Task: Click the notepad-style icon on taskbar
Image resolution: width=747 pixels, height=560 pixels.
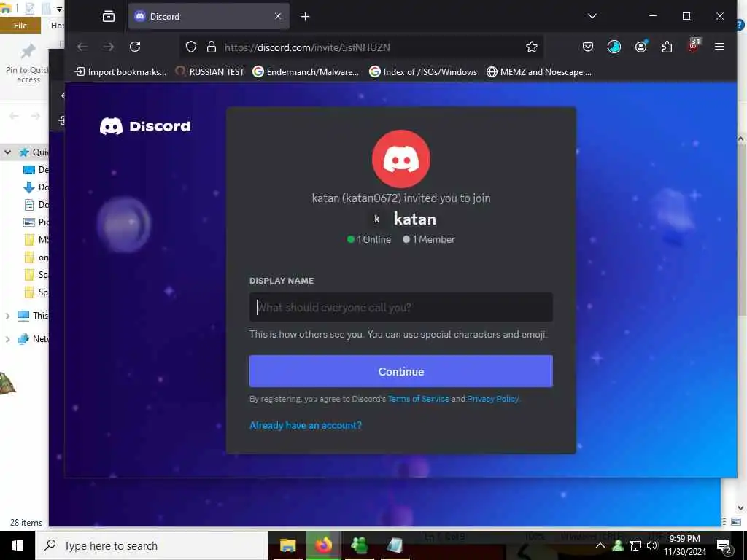Action: point(395,545)
